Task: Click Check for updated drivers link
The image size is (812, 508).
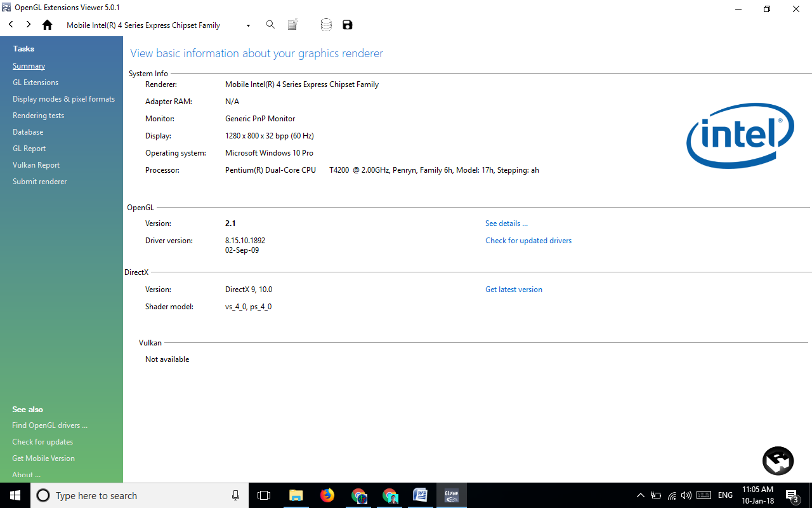Action: point(528,241)
